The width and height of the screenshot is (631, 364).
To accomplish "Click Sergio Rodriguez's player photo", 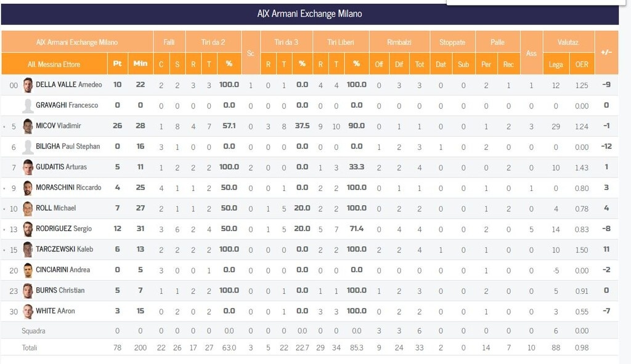I will click(28, 229).
